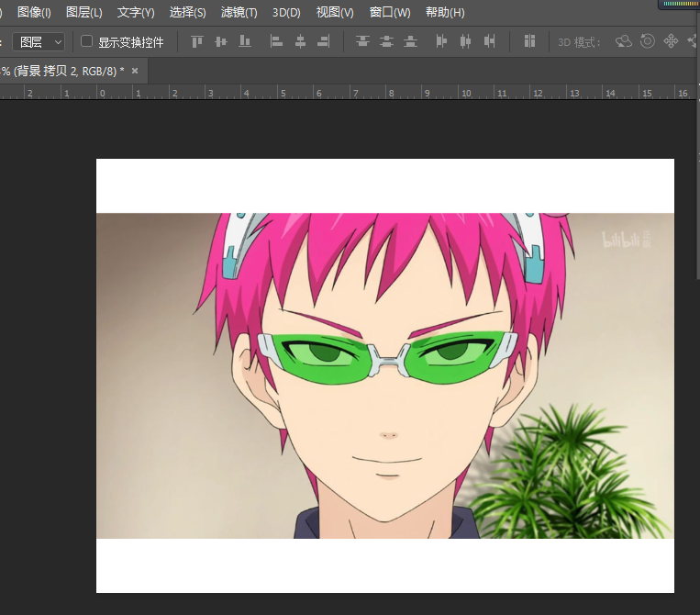Click Distribute top edges icon
The height and width of the screenshot is (615, 700).
coord(362,42)
